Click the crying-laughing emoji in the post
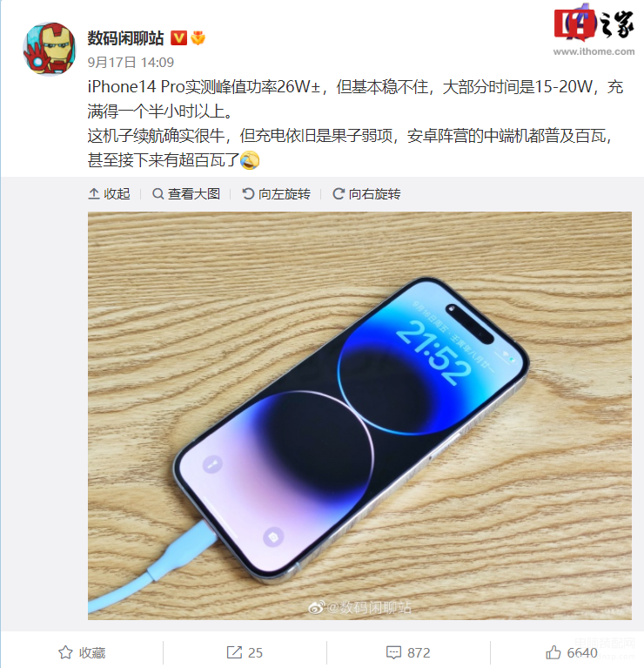 [x=250, y=160]
